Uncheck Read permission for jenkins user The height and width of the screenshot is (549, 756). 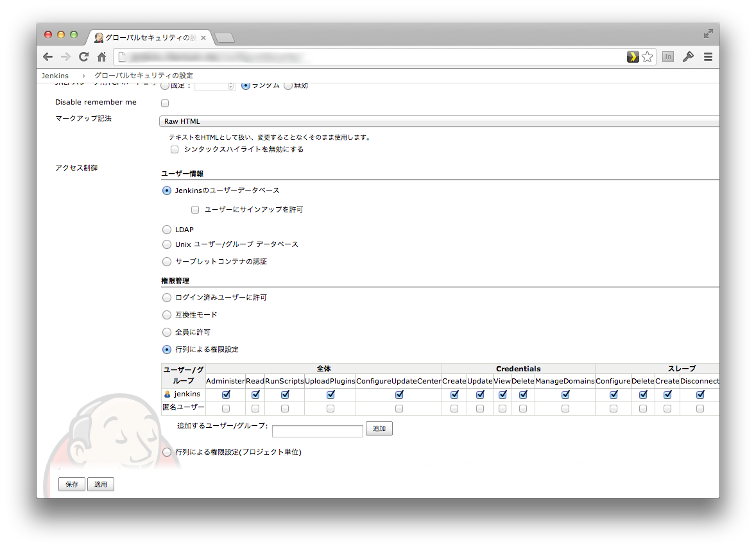[255, 394]
